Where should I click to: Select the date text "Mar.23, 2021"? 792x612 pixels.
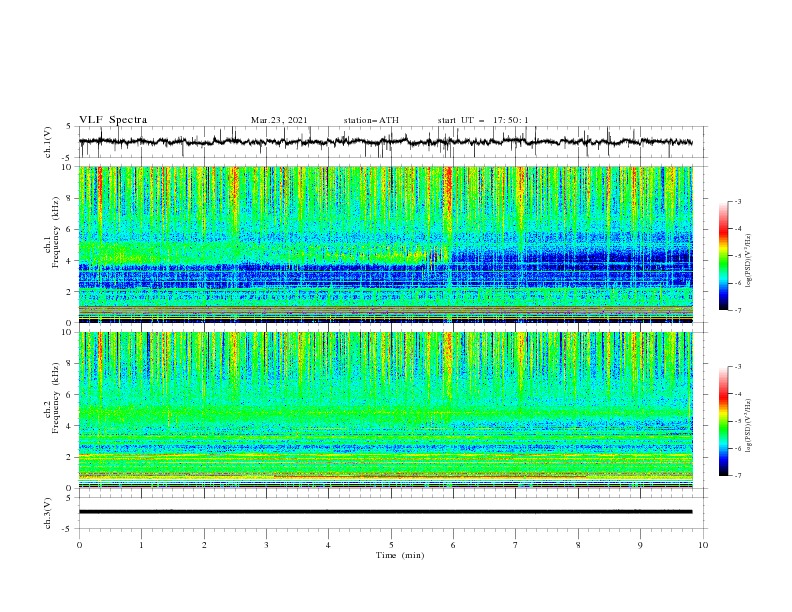(x=279, y=120)
